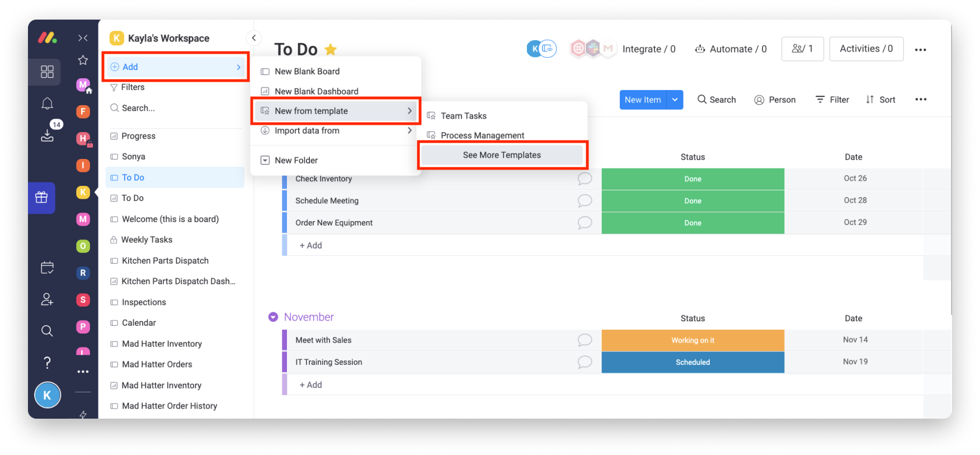Click the gift box icon
The image size is (980, 455).
pos(41,198)
